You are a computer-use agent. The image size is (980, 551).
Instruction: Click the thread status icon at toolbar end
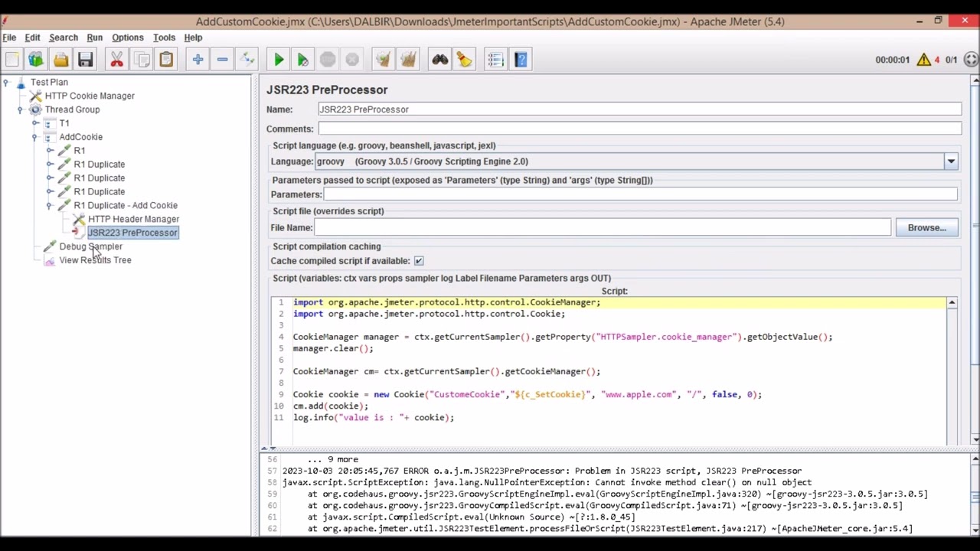pyautogui.click(x=971, y=60)
